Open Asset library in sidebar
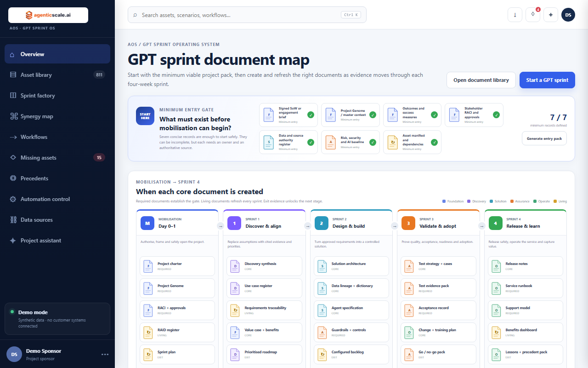Viewport: 588px width, 368px height. [57, 75]
